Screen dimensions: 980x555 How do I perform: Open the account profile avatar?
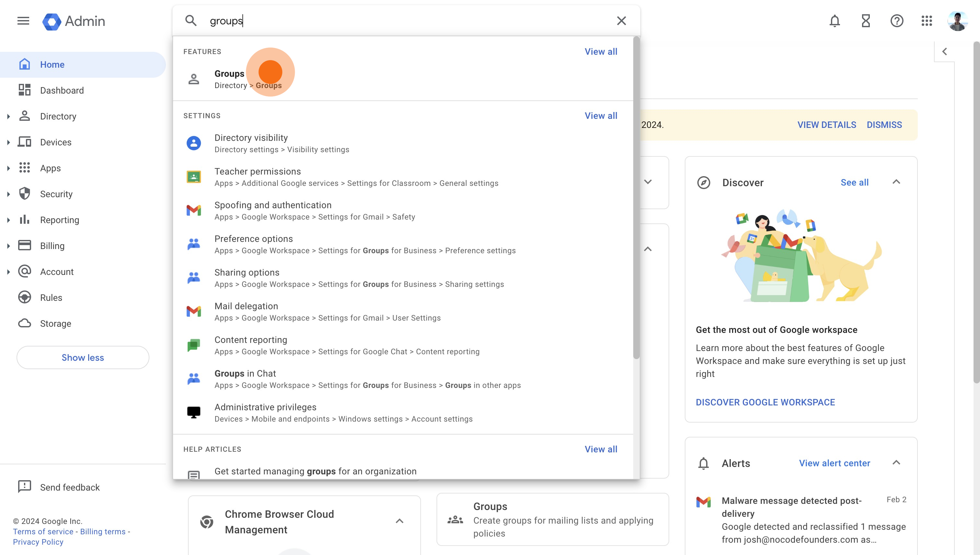957,21
